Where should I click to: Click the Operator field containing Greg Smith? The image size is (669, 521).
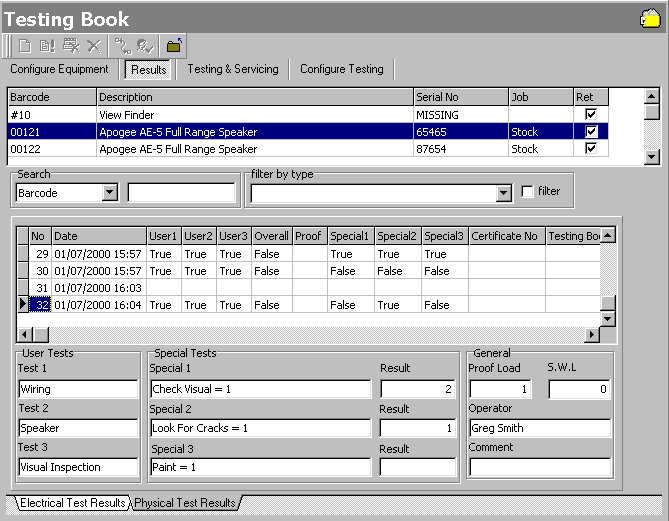point(539,428)
